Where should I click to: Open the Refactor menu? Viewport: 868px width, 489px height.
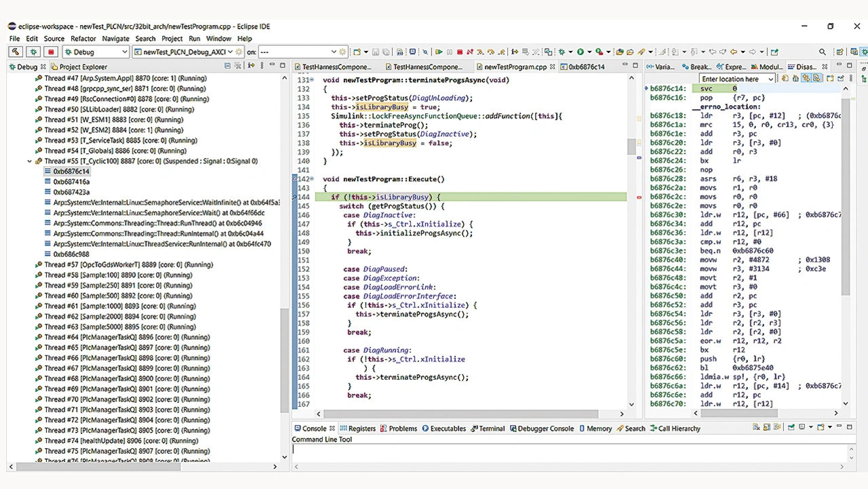point(83,39)
